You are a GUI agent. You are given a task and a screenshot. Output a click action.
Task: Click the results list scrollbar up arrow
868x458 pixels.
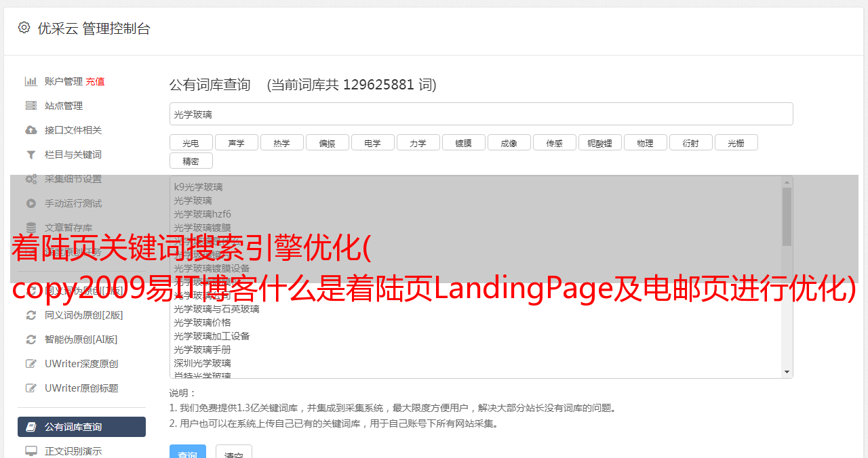(x=787, y=182)
